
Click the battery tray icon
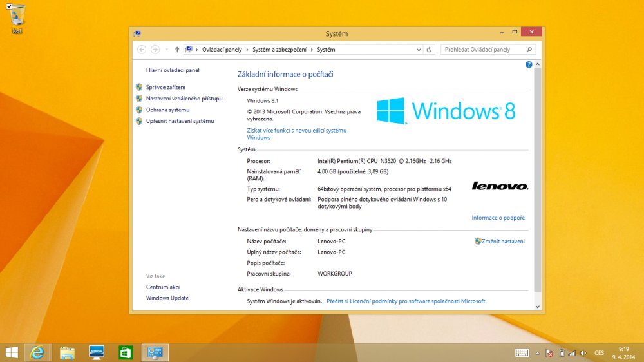pyautogui.click(x=562, y=353)
